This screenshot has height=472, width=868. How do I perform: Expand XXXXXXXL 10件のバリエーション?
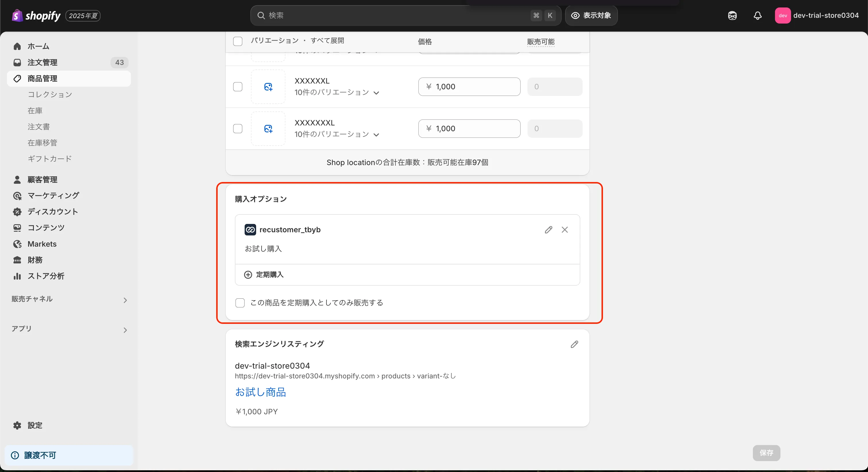[x=337, y=134]
